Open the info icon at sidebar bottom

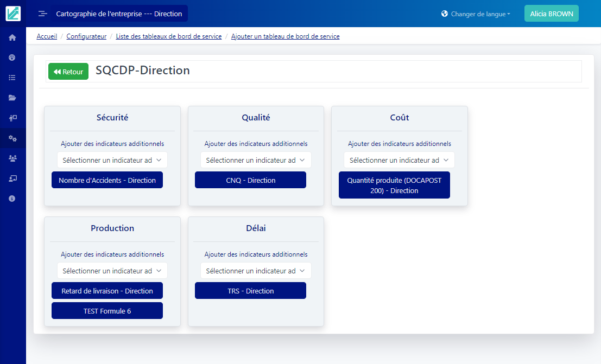[x=12, y=198]
